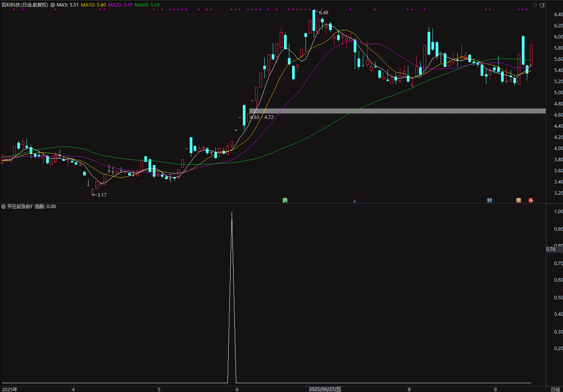The width and height of the screenshot is (563, 392).
Task: Click the 百利科技(日线,前复权) chart title
Action: pyautogui.click(x=25, y=5)
